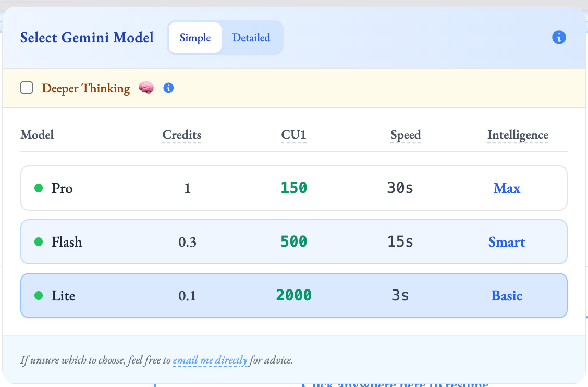This screenshot has height=387, width=588.
Task: Click the green status dot for Flash
Action: [39, 241]
